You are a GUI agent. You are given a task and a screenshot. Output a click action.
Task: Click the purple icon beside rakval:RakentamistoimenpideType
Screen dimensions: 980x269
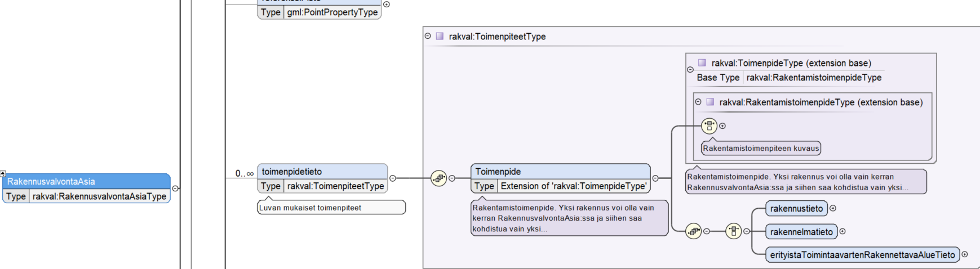pos(710,102)
